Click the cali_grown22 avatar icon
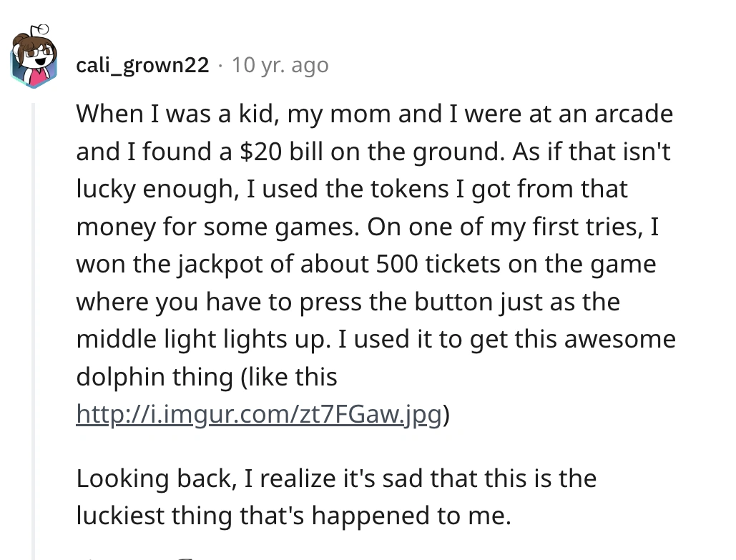 pos(34,59)
